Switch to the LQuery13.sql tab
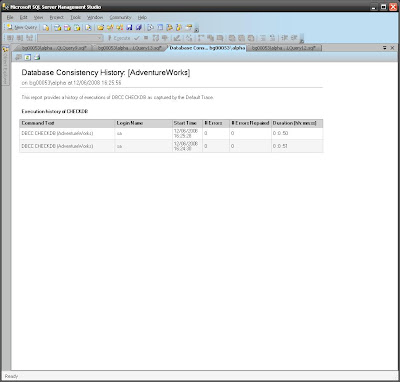 pos(129,48)
